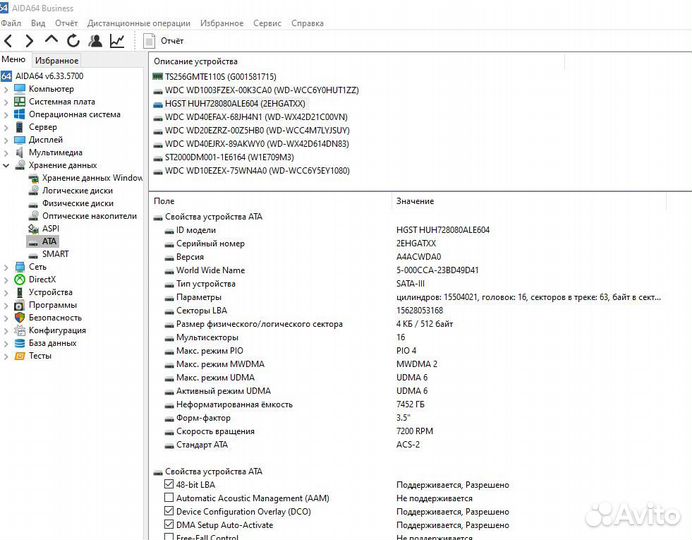Expand the Сервер tree node

pyautogui.click(x=6, y=128)
